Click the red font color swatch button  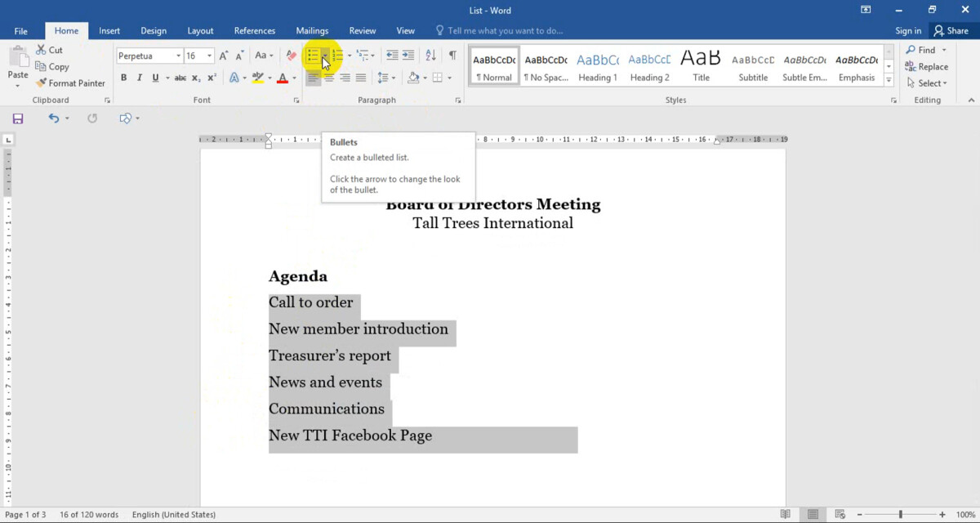coord(283,78)
